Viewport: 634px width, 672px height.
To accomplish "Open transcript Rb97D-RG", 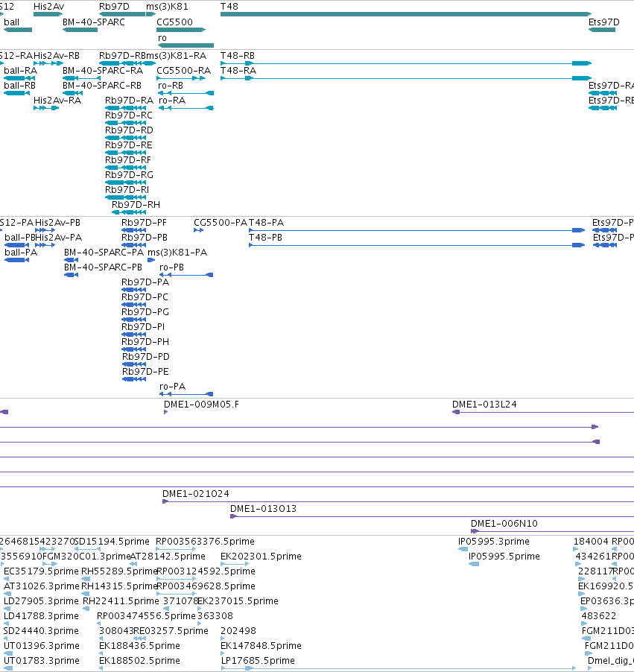I will 125,183.
